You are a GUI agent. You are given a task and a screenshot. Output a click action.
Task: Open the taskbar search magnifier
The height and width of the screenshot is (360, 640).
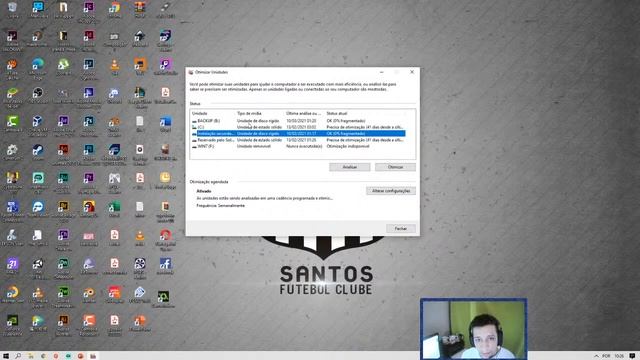18,356
